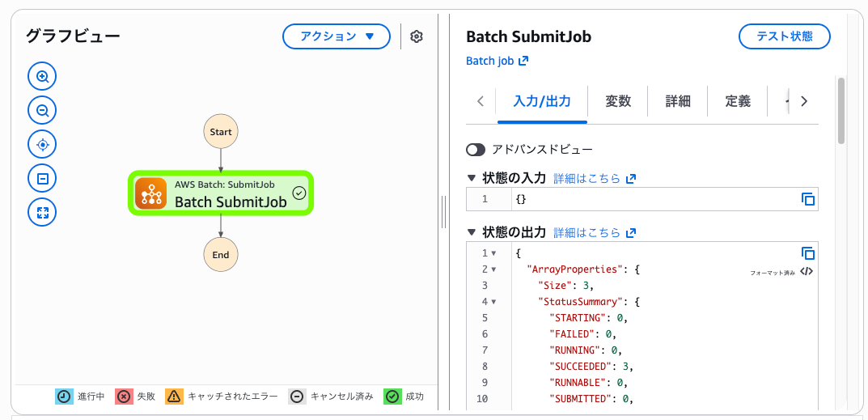Click the "SUBMITTED": 0 line
The height and width of the screenshot is (420, 868).
click(591, 399)
